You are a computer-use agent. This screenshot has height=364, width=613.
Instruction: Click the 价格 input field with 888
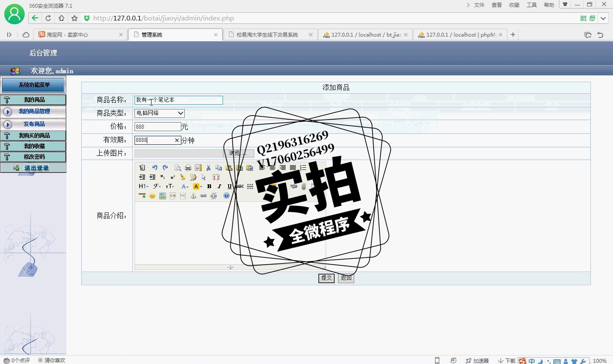158,126
